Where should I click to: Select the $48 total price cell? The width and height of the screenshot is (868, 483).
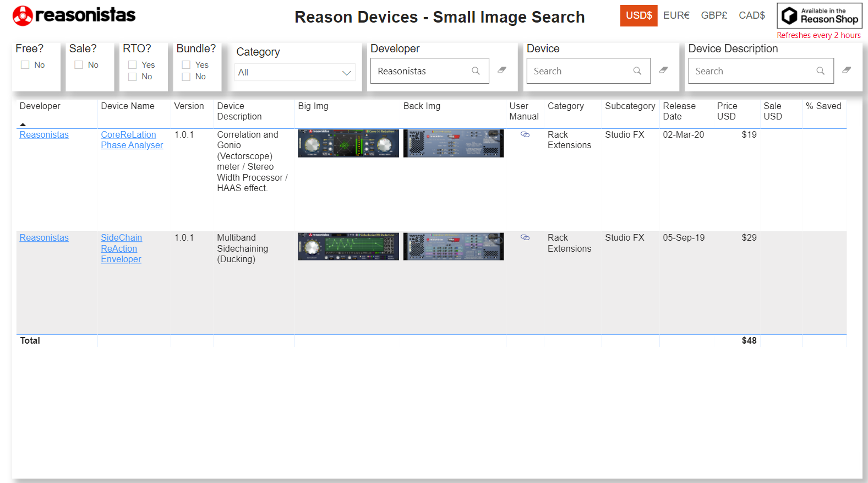pyautogui.click(x=749, y=340)
